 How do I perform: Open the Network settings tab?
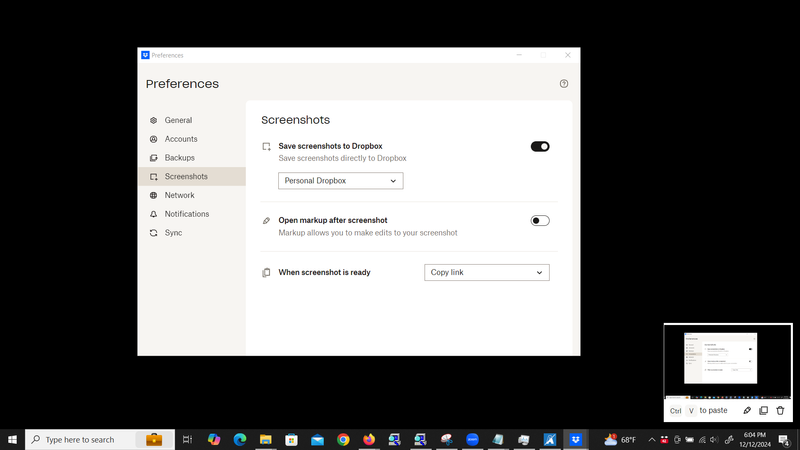[180, 195]
